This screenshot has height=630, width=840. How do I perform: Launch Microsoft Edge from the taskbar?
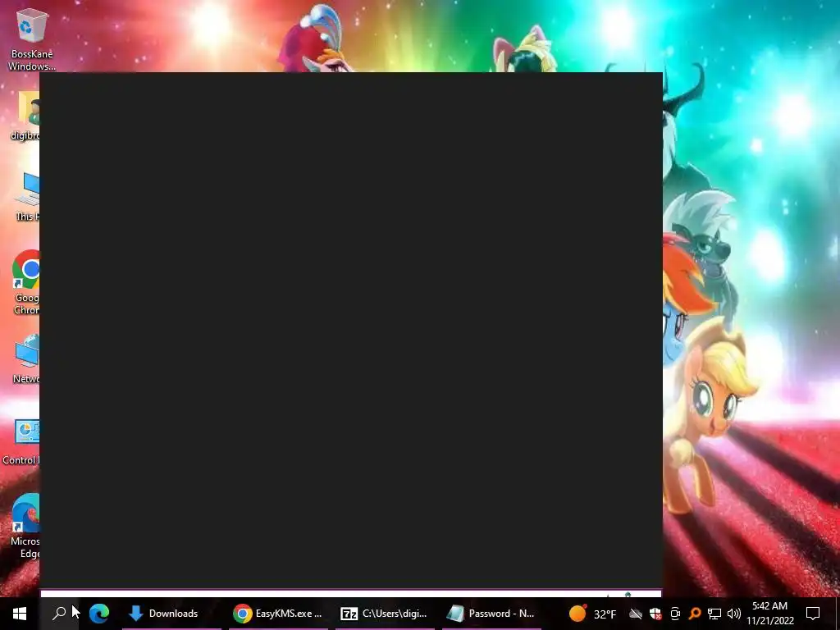coord(99,614)
